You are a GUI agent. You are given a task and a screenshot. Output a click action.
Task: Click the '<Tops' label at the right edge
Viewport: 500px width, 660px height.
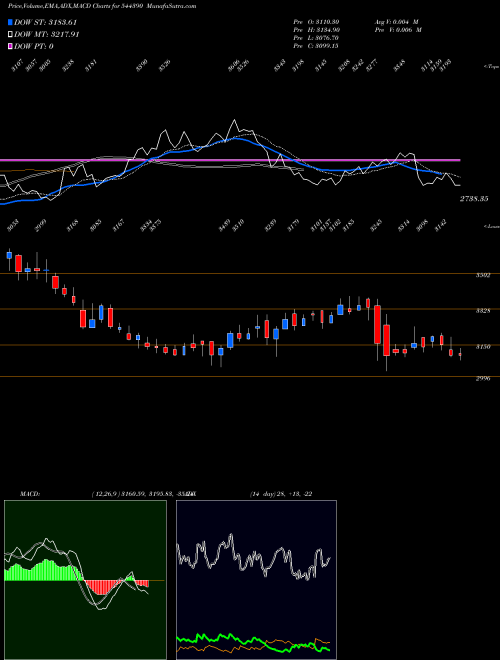(x=491, y=67)
